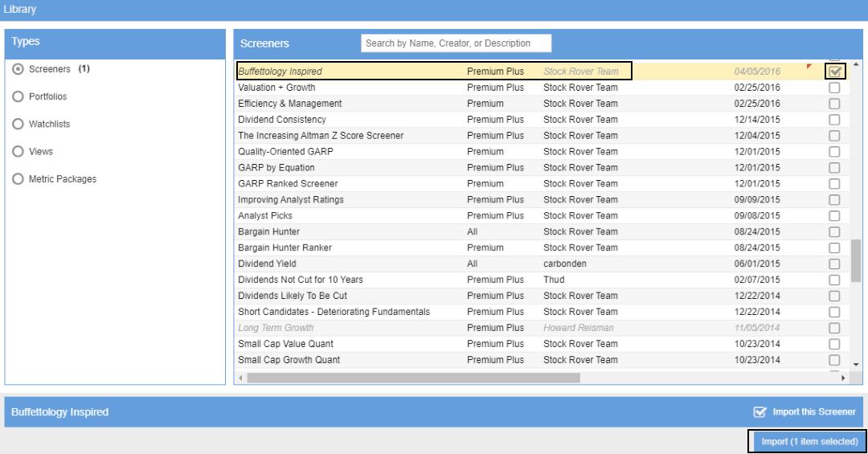Screen dimensions: 868x454
Task: Check Dividends Likely To Be Cut checkbox
Action: pyautogui.click(x=834, y=297)
